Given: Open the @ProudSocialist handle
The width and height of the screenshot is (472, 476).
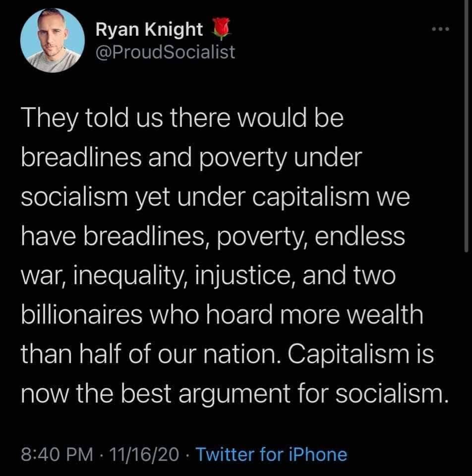Looking at the screenshot, I should pyautogui.click(x=165, y=52).
